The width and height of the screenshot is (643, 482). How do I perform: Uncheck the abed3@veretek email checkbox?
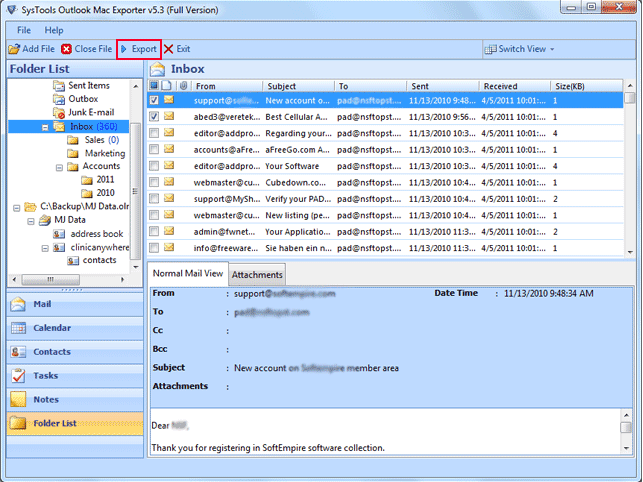pyautogui.click(x=154, y=117)
